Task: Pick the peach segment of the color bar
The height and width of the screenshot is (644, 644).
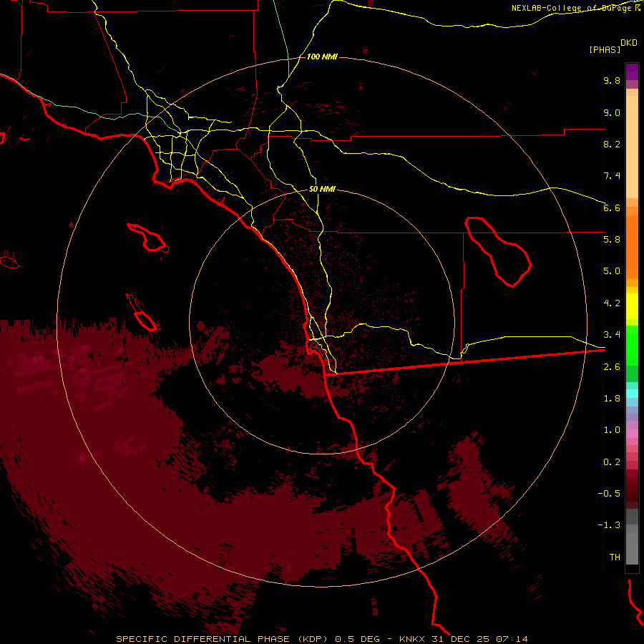Action: pyautogui.click(x=632, y=144)
